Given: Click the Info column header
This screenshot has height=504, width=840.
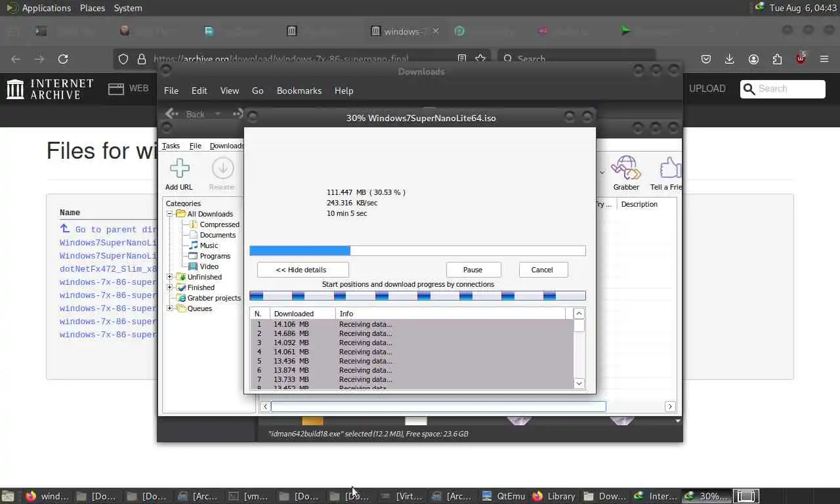Looking at the screenshot, I should coord(450,314).
